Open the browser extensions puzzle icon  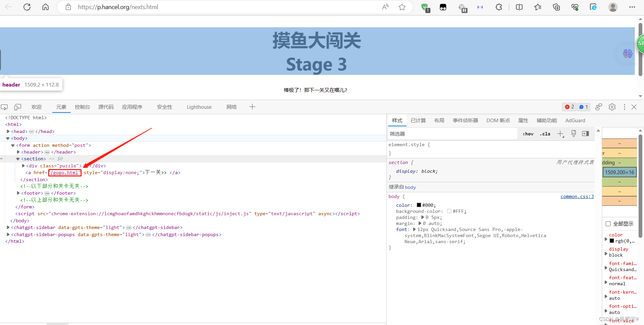click(x=499, y=7)
